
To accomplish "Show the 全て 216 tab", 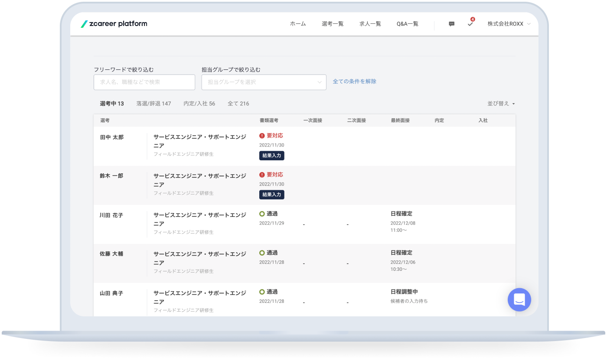I will [x=238, y=104].
